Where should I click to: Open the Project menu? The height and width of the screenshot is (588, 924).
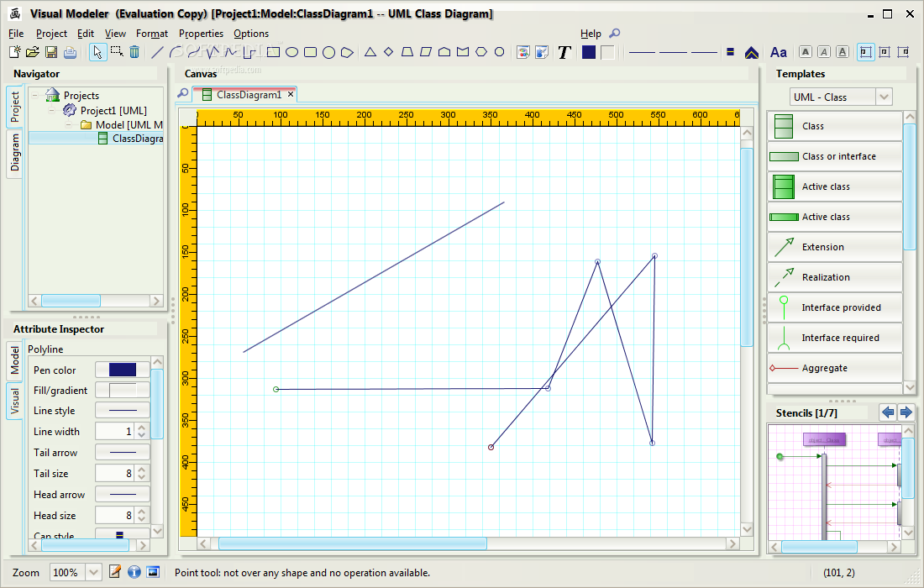tap(52, 34)
